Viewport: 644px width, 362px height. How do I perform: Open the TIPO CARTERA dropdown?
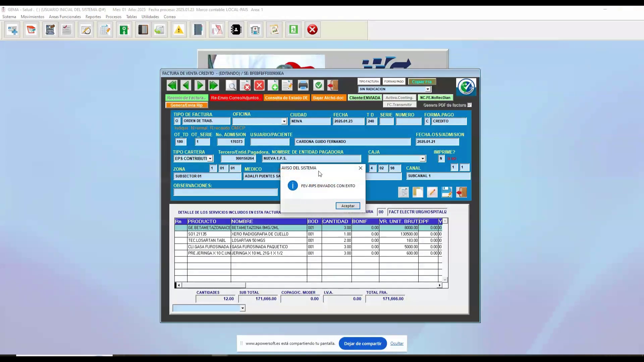pyautogui.click(x=210, y=159)
